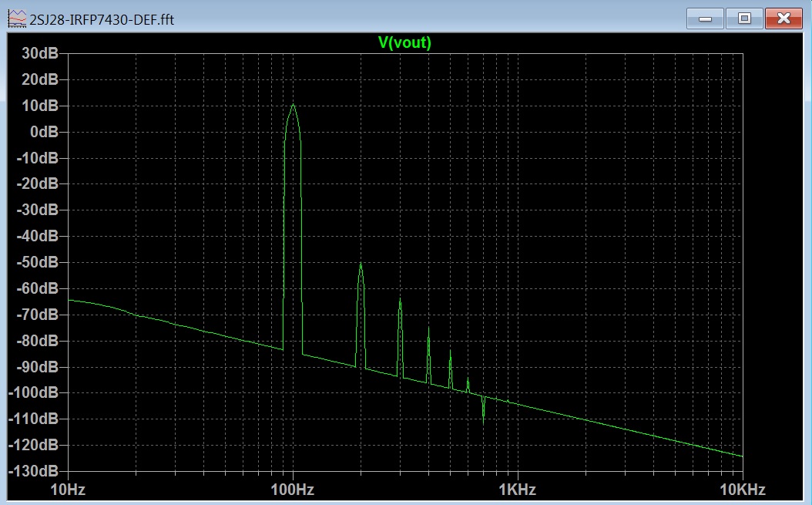Click the -50dB vertical axis label
The height and width of the screenshot is (505, 812).
click(37, 262)
